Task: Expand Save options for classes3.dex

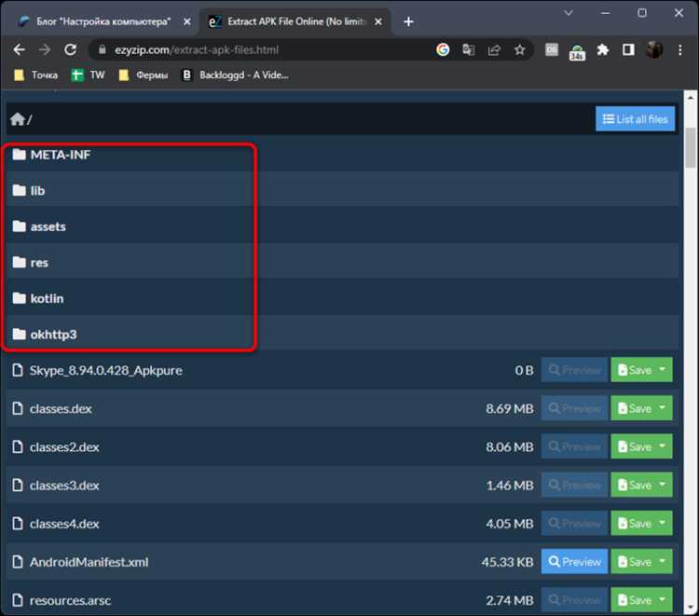Action: (663, 485)
